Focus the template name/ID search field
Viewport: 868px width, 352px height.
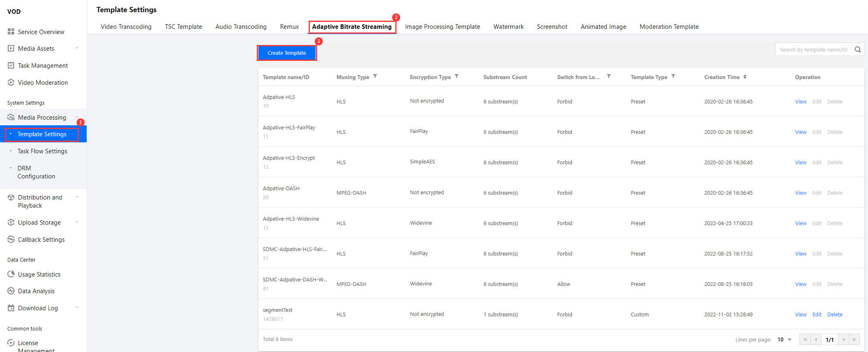pos(813,49)
